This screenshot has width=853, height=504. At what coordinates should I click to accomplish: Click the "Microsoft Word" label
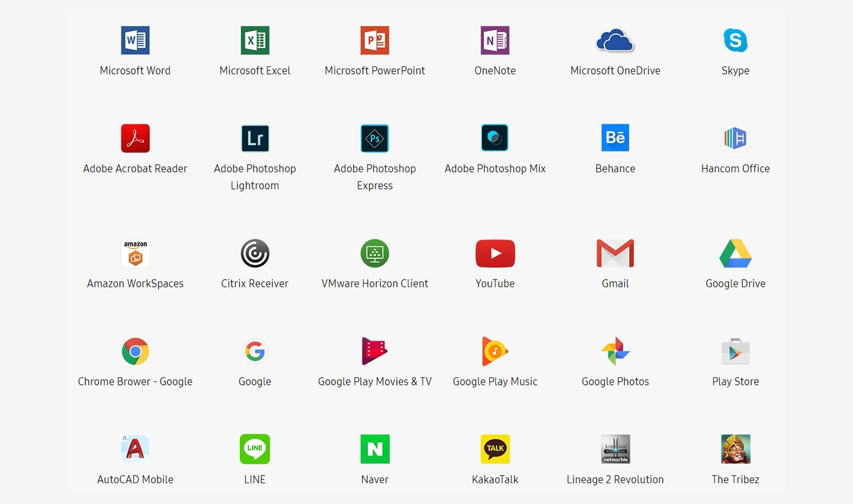click(x=135, y=70)
